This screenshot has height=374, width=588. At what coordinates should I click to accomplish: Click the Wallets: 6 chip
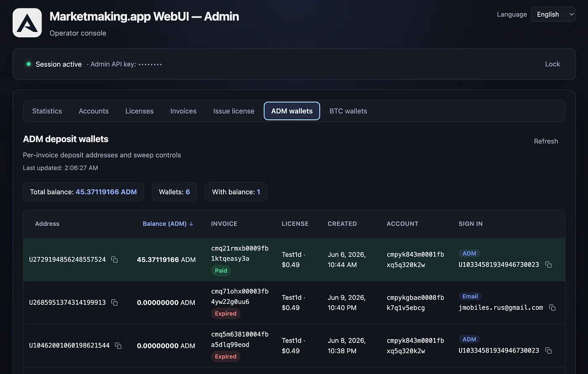click(174, 192)
